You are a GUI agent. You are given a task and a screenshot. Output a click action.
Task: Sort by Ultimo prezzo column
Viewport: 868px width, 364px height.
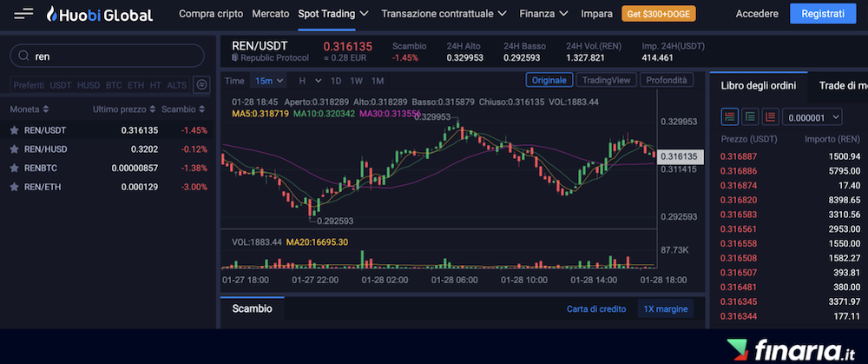coord(123,109)
